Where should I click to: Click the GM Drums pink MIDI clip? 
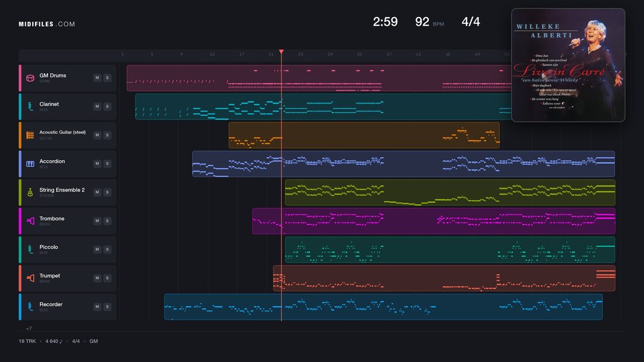tap(318, 78)
